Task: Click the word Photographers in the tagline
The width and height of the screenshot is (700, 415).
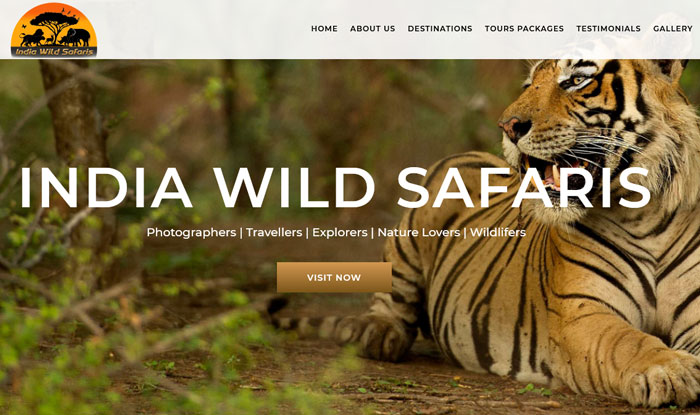Action: [x=191, y=232]
